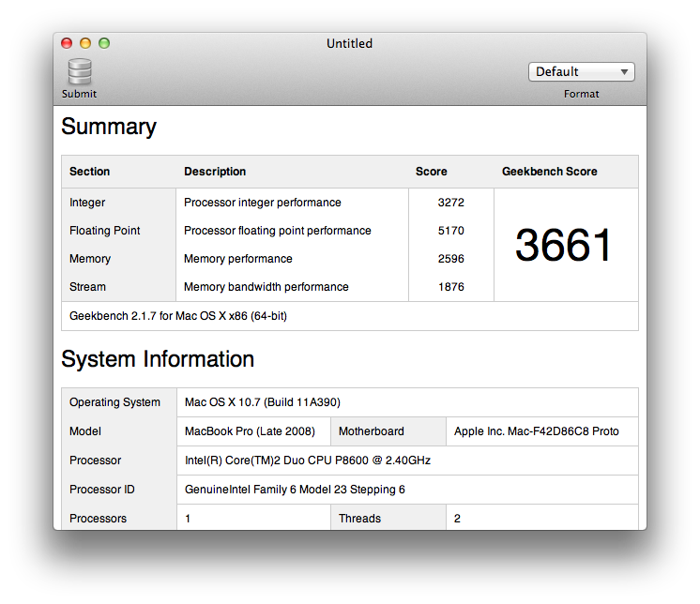The width and height of the screenshot is (700, 604).
Task: Click the Geekbench 2.1.7 version line
Action: tap(178, 316)
